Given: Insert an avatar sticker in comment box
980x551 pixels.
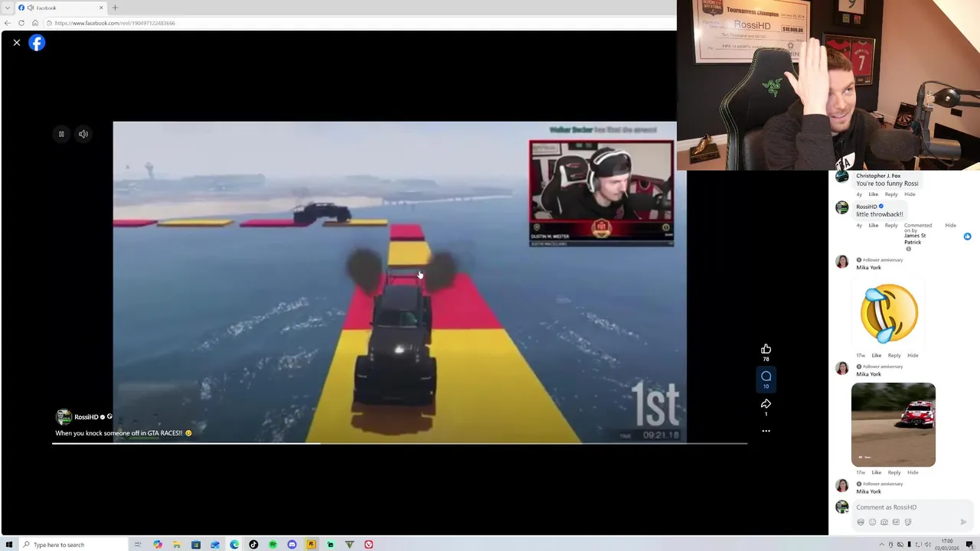Looking at the screenshot, I should click(861, 522).
